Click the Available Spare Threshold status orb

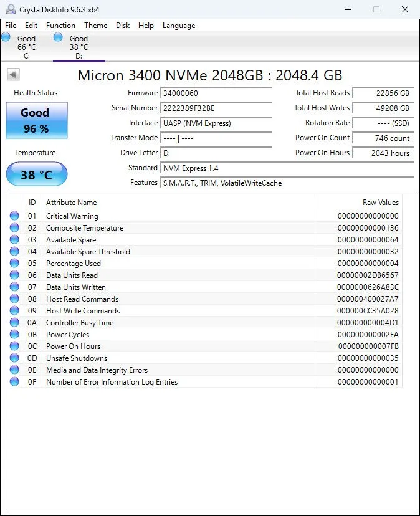click(x=14, y=251)
